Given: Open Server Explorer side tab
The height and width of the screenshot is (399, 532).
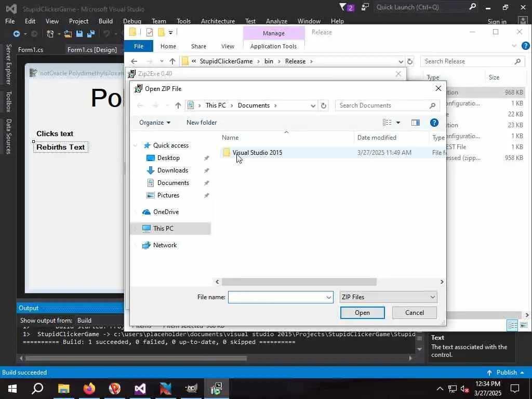Looking at the screenshot, I should (x=9, y=64).
